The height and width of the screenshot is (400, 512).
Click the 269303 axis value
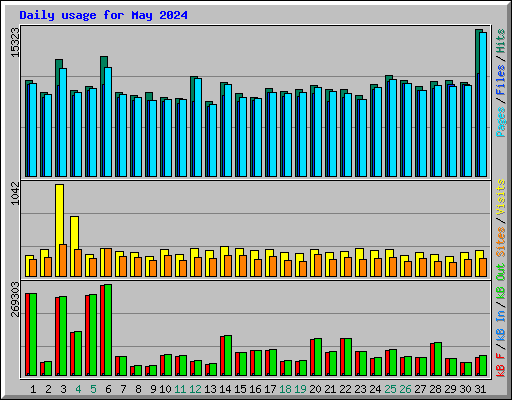click(x=15, y=299)
